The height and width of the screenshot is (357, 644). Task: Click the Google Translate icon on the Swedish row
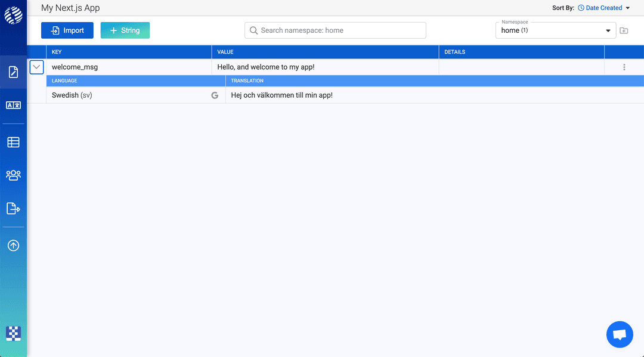point(215,95)
